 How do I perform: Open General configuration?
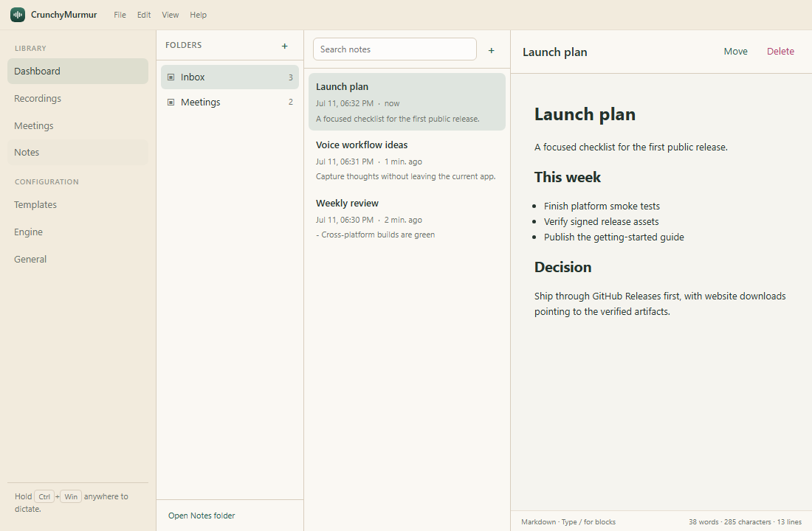click(78, 260)
